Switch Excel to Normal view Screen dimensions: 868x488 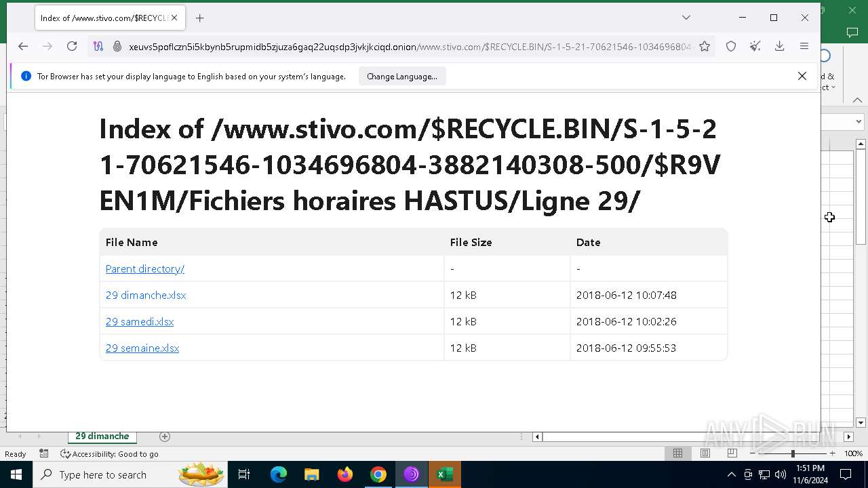[677, 453]
